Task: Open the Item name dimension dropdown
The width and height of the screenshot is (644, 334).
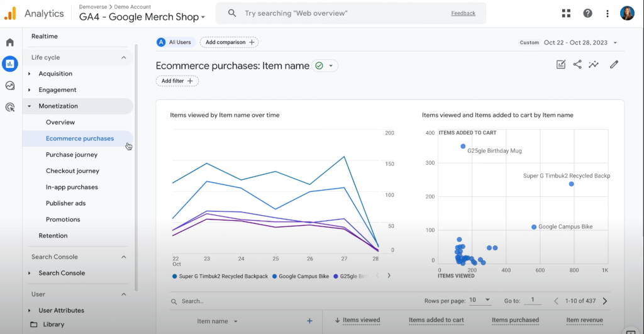Action: (x=217, y=321)
